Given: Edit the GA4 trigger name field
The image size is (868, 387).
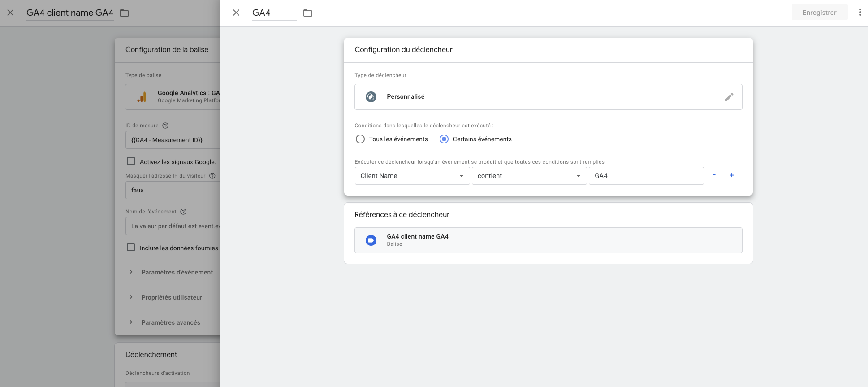Looking at the screenshot, I should (x=274, y=13).
